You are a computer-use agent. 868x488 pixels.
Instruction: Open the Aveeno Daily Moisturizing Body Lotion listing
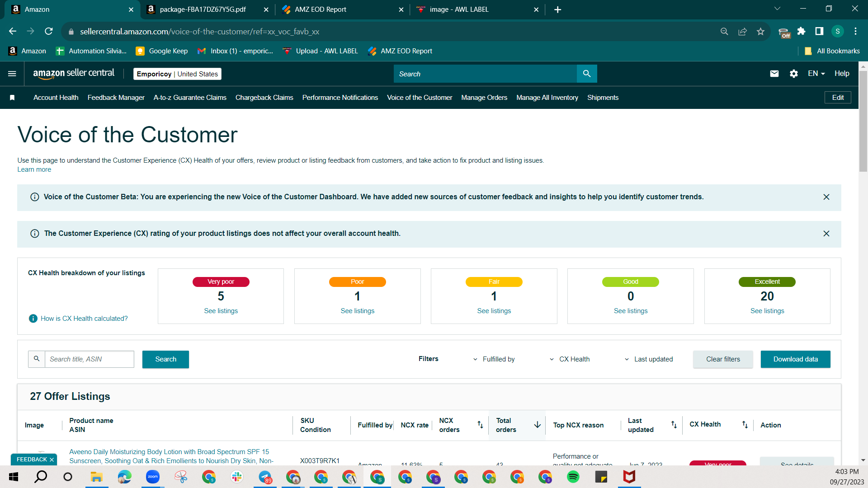coord(171,456)
